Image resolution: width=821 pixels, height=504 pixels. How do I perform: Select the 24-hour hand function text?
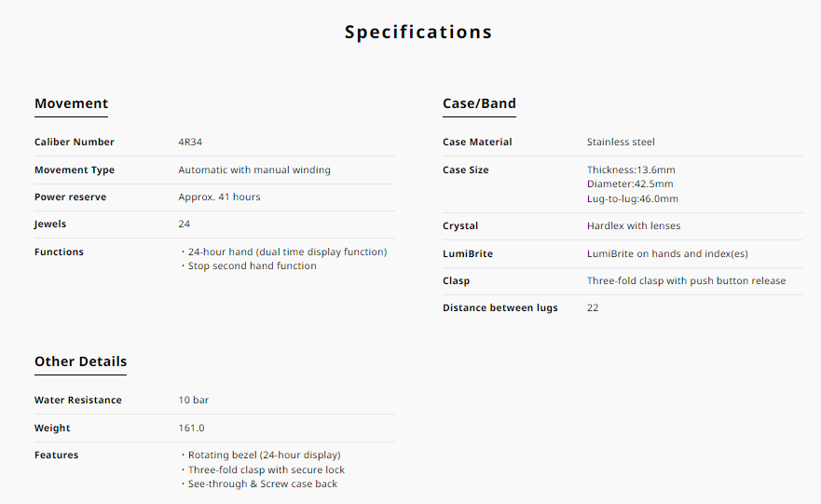pyautogui.click(x=286, y=252)
